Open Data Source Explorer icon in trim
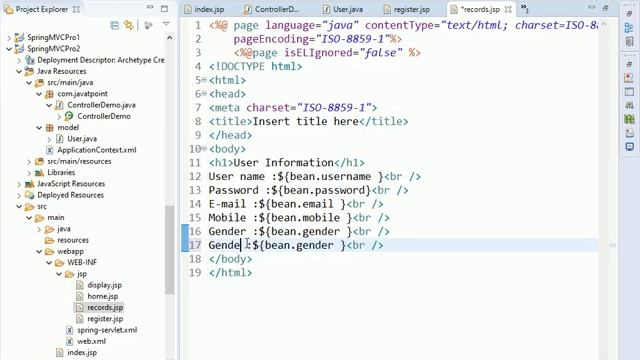The image size is (640, 360). [x=629, y=119]
